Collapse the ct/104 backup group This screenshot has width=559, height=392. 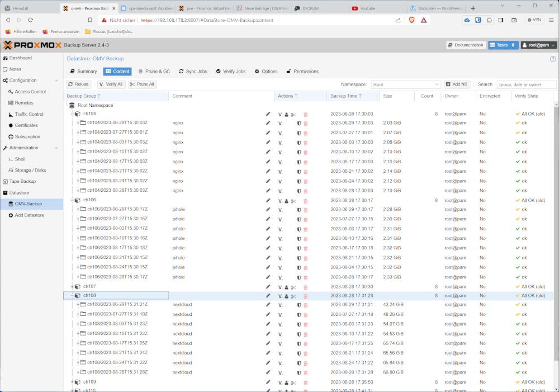coord(72,114)
